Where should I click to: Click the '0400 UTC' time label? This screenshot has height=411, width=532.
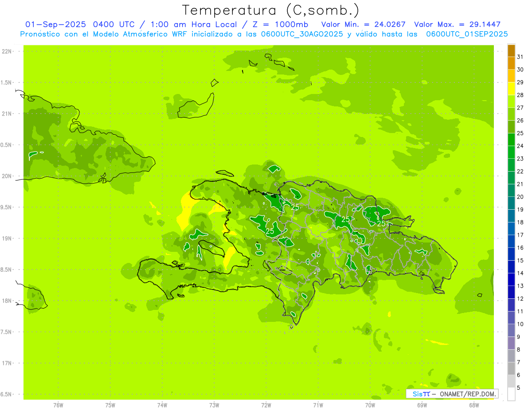tap(113, 24)
